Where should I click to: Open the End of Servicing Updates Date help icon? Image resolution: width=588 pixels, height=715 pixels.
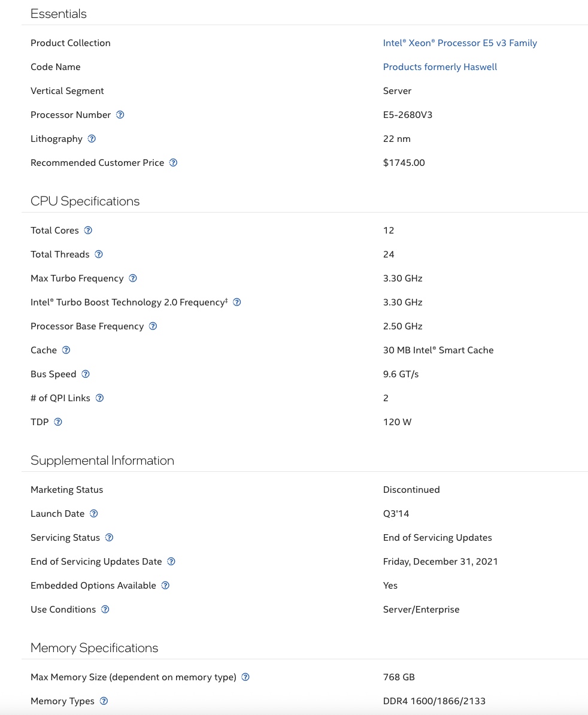[x=171, y=562]
